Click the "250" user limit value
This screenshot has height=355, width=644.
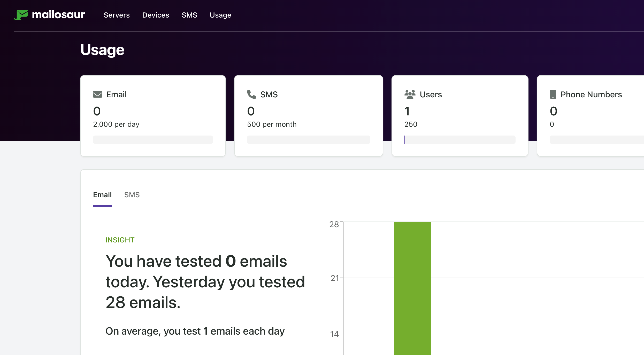coord(411,124)
